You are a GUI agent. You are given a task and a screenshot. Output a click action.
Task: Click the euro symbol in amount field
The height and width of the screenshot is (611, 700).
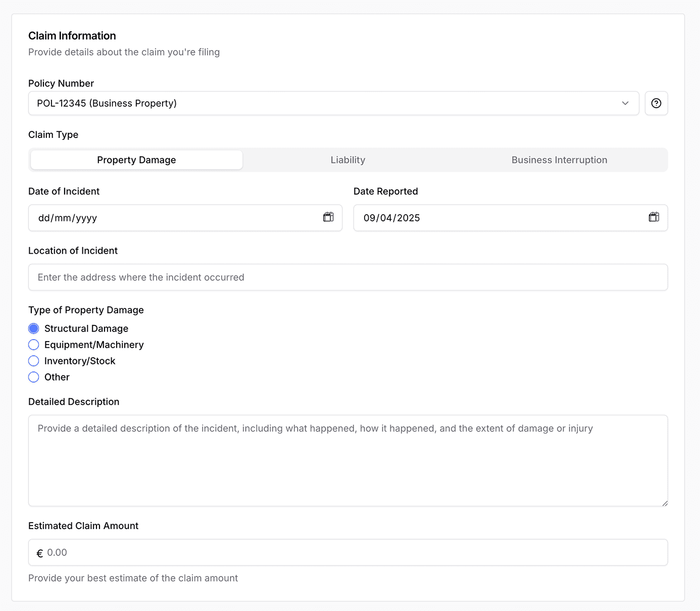[x=40, y=553]
